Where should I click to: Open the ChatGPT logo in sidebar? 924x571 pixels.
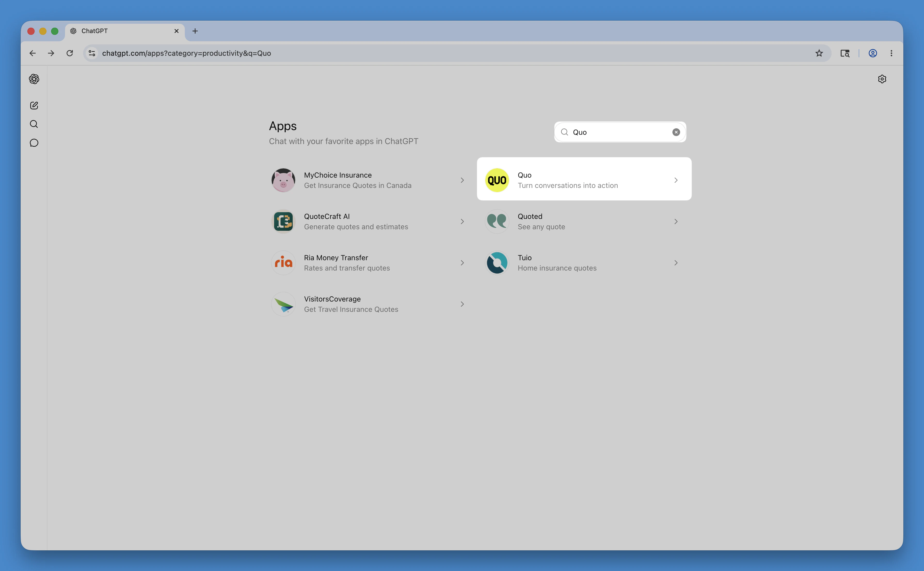pos(34,79)
